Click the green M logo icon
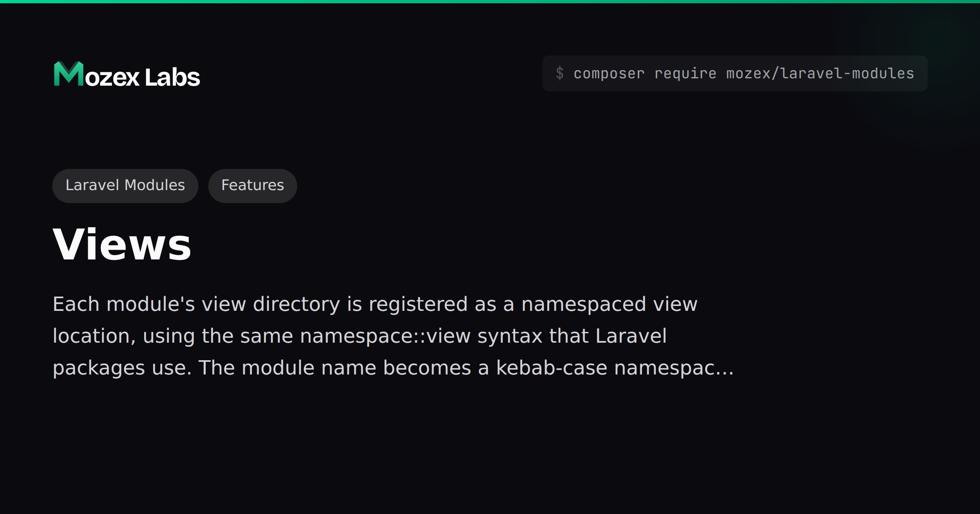The image size is (980, 514). (x=69, y=74)
